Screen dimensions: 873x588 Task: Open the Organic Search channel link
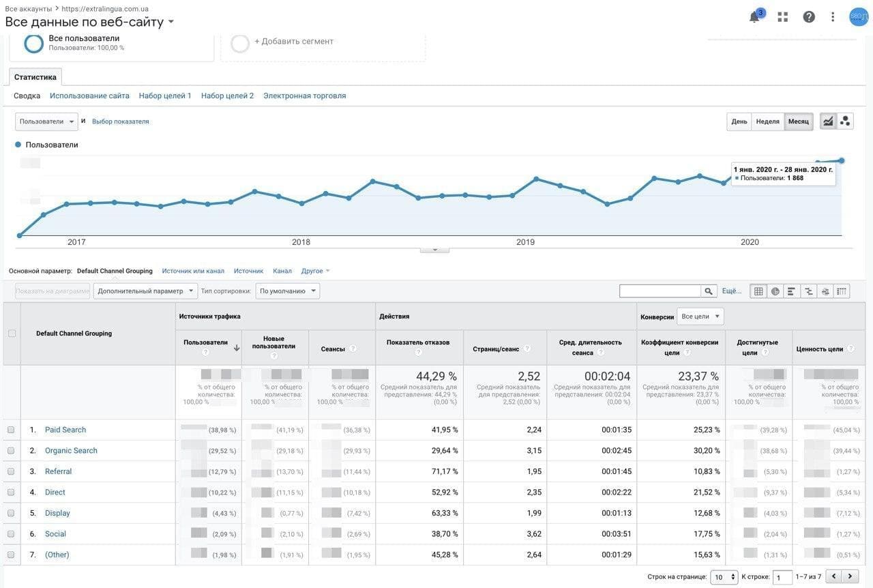coord(71,451)
